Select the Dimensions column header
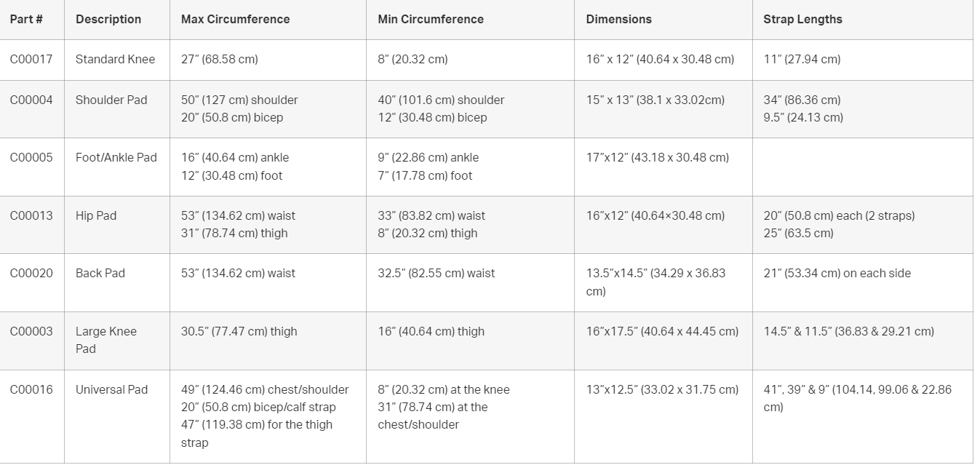 [x=664, y=20]
